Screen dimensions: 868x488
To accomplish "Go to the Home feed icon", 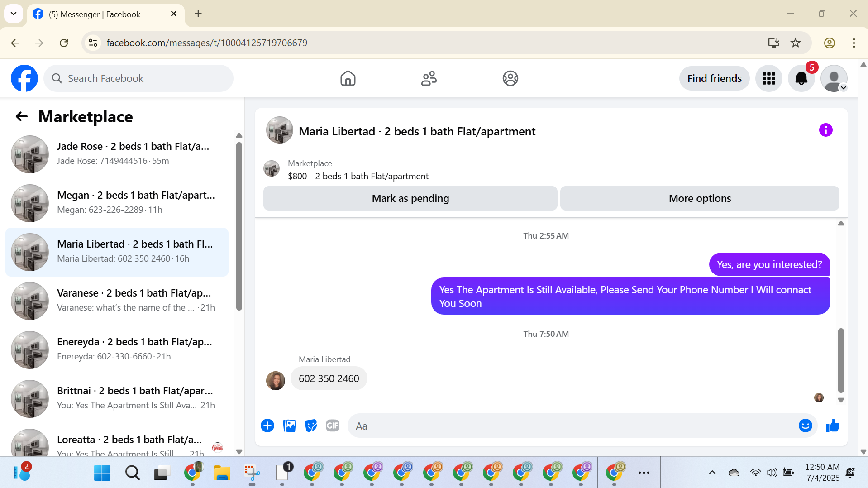I will pos(348,78).
